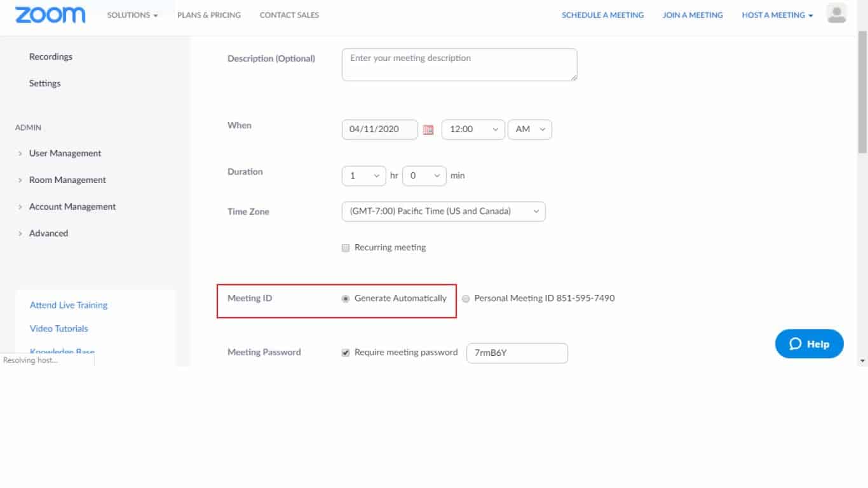Open Host a Meeting dropdown
The width and height of the screenshot is (868, 488).
coord(777,15)
